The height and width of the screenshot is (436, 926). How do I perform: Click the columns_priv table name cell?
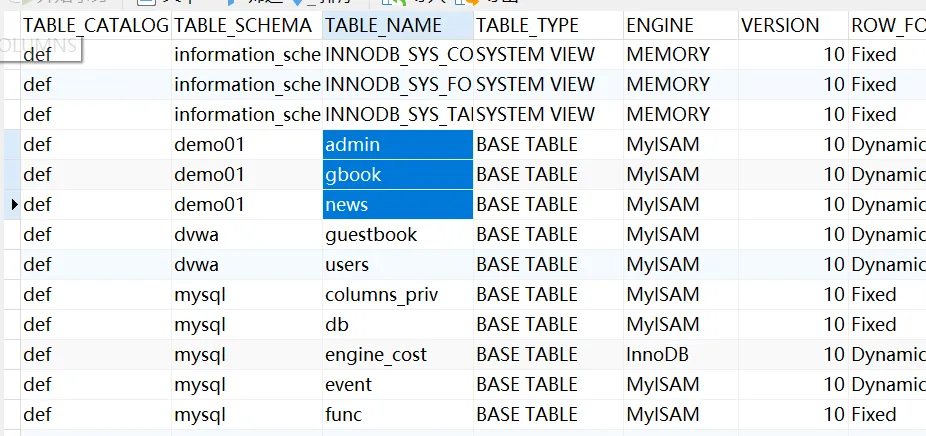click(397, 295)
